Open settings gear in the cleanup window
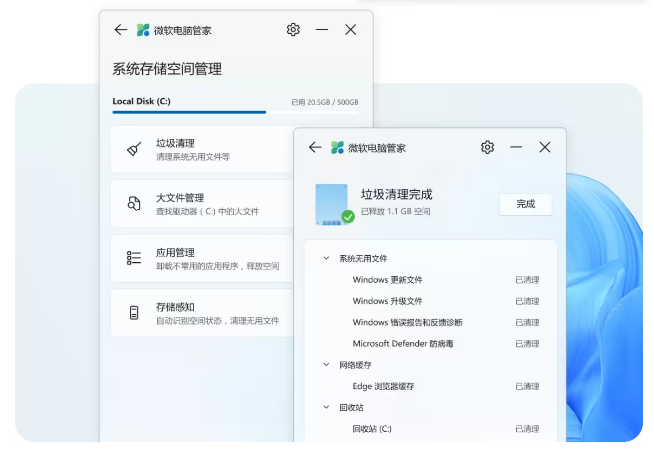 487,147
